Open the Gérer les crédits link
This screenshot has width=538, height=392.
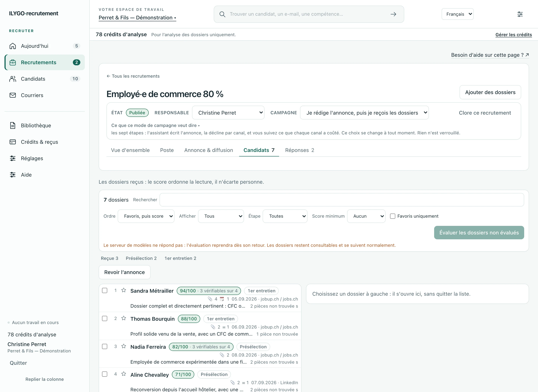coord(514,35)
